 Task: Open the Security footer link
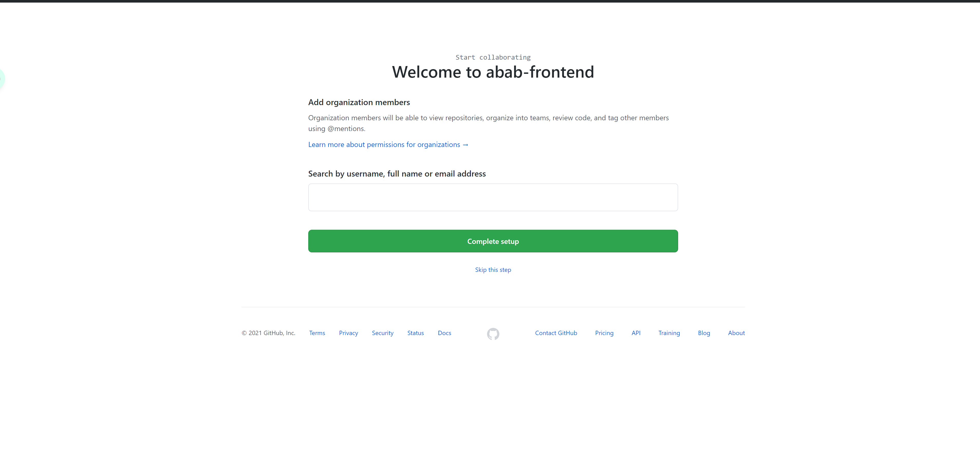point(382,333)
